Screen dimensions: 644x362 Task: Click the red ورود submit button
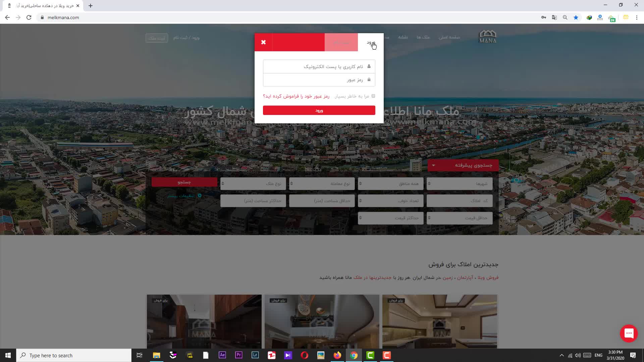click(x=319, y=110)
